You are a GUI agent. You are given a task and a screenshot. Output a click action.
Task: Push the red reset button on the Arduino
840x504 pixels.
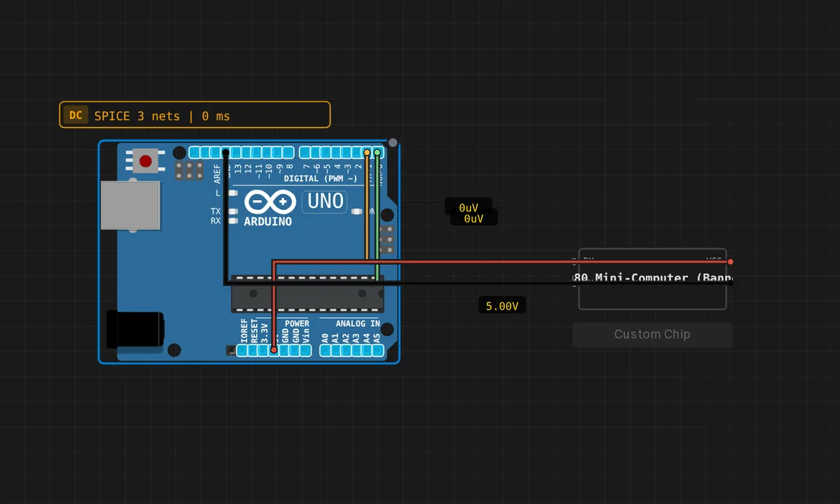[146, 162]
